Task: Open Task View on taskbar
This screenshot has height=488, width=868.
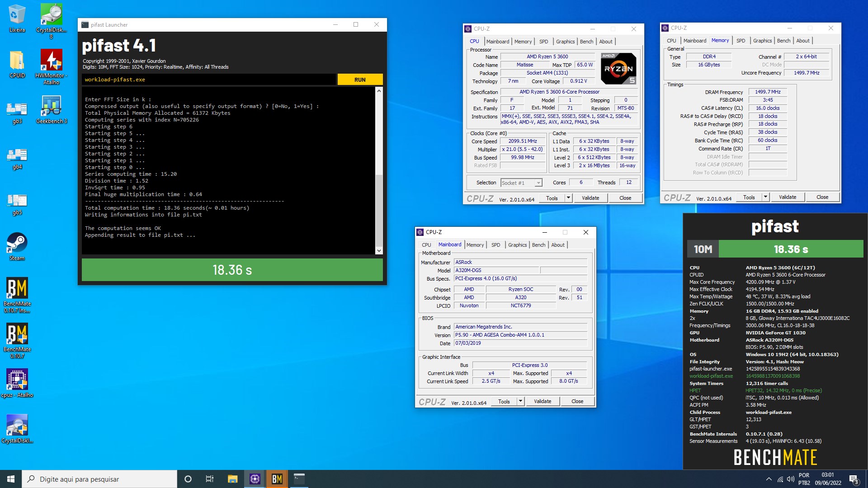Action: coord(210,479)
